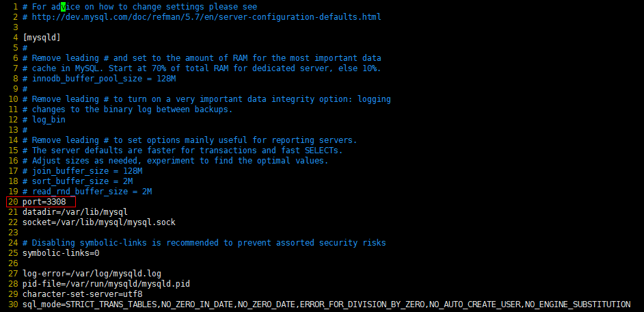Click the green cursor in "advice"
Image resolution: width=644 pixels, height=312 pixels.
62,6
